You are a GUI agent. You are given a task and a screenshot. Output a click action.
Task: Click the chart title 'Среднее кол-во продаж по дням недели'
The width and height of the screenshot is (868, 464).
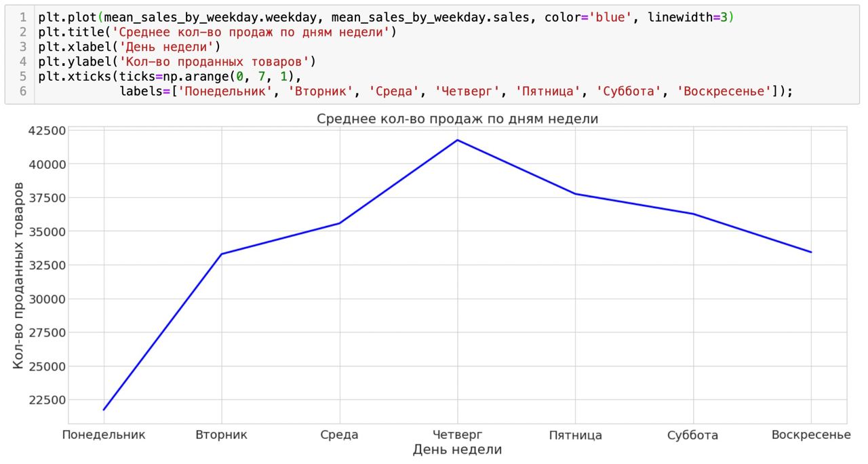coord(458,119)
